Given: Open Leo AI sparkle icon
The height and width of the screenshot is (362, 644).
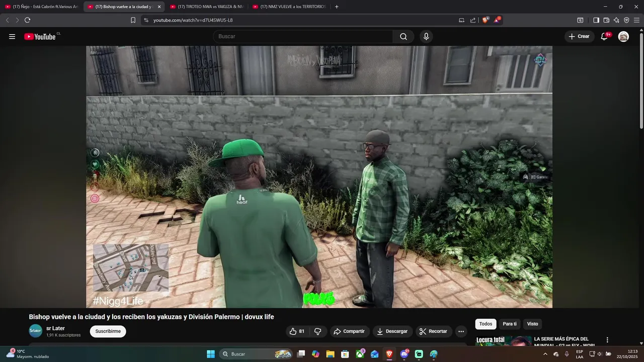Looking at the screenshot, I should click(x=616, y=20).
